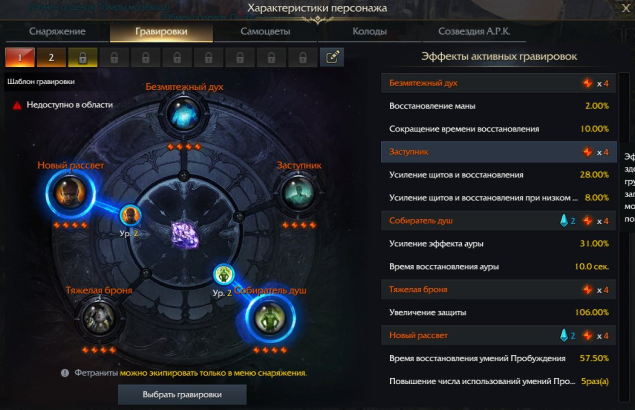
Task: Click the Собиратель душ engraving orb
Action: 270,318
